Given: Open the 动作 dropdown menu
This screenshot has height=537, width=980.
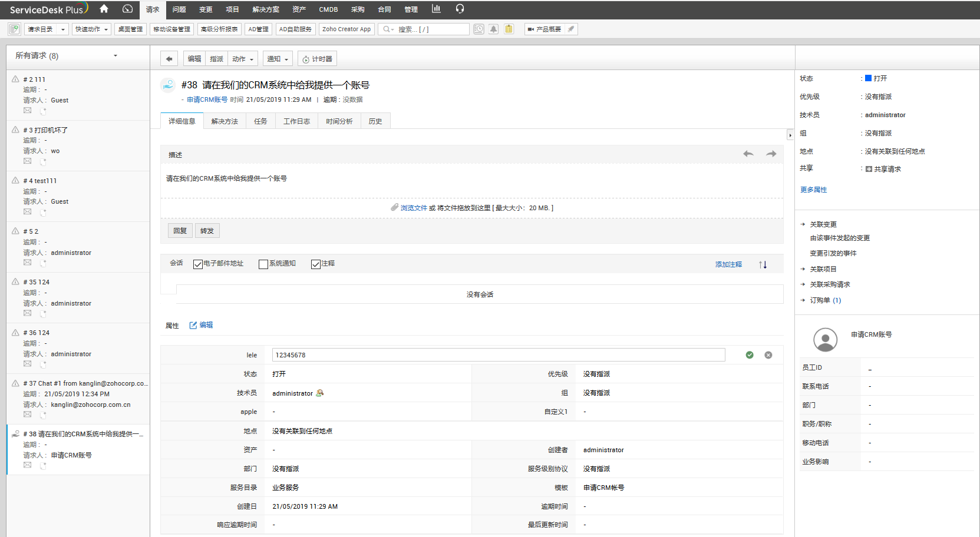Looking at the screenshot, I should tap(243, 59).
